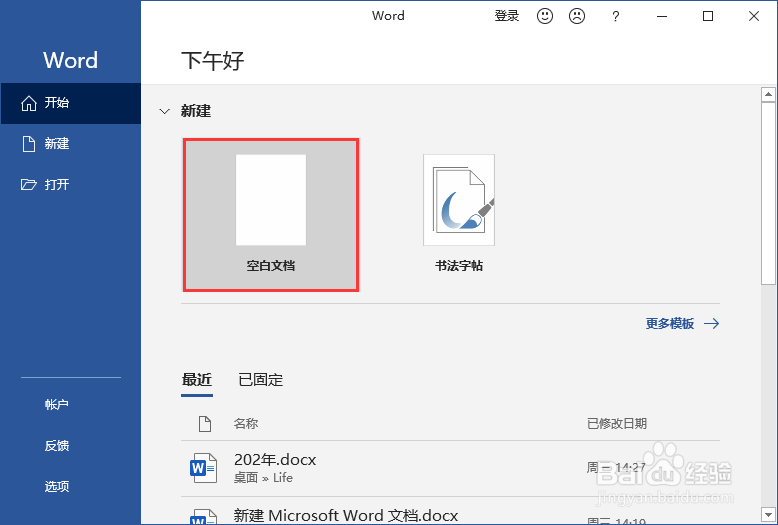
Task: Open 新建 Microsoft Word 文档.docx
Action: pyautogui.click(x=451, y=511)
